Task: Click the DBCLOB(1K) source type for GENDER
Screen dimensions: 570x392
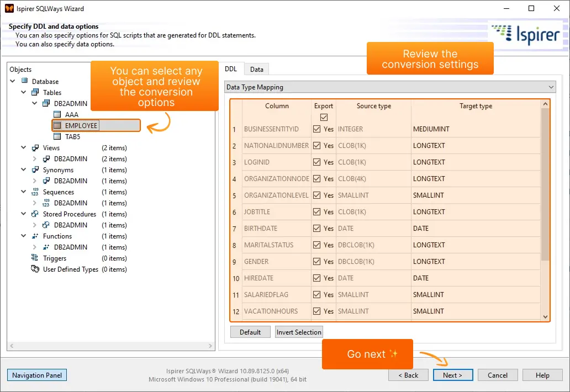Action: [x=374, y=262]
